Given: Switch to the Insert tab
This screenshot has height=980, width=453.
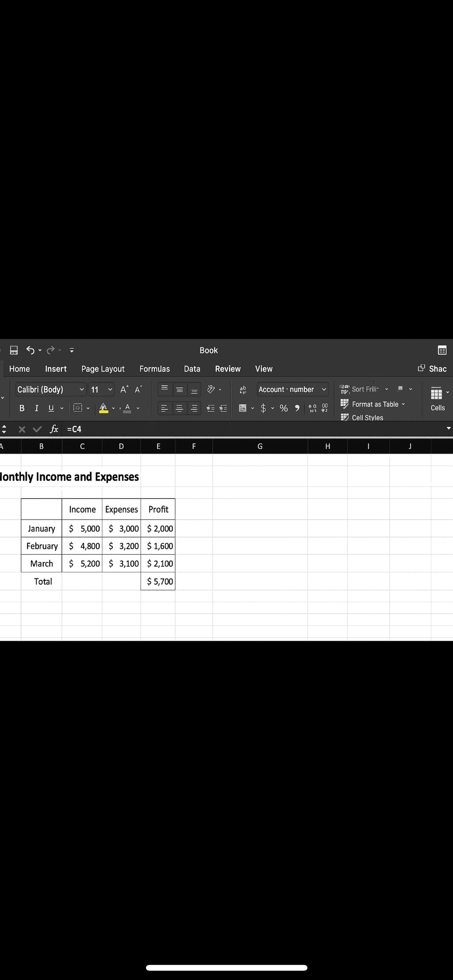Looking at the screenshot, I should click(56, 369).
